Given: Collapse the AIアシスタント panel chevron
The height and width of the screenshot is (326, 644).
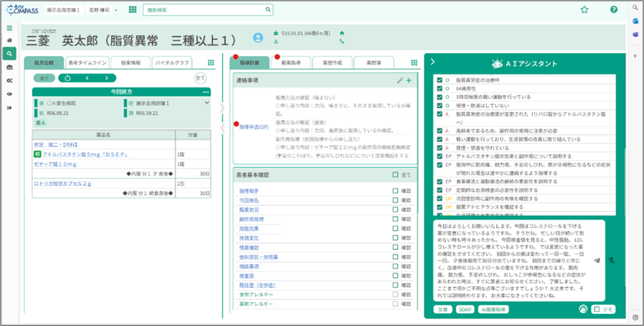Looking at the screenshot, I should 432,62.
